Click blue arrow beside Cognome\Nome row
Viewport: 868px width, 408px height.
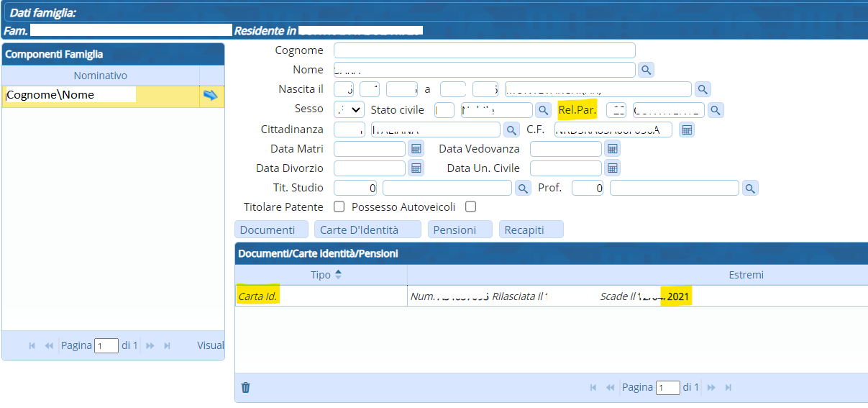pos(210,96)
